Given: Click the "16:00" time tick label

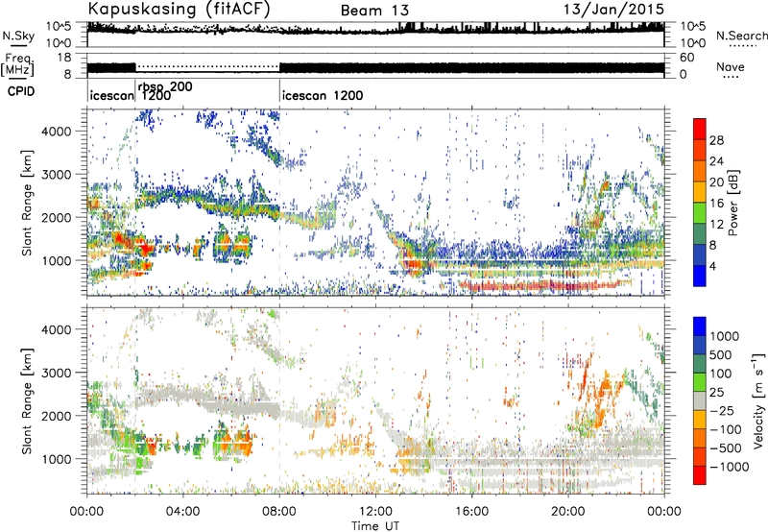Looking at the screenshot, I should (x=471, y=512).
